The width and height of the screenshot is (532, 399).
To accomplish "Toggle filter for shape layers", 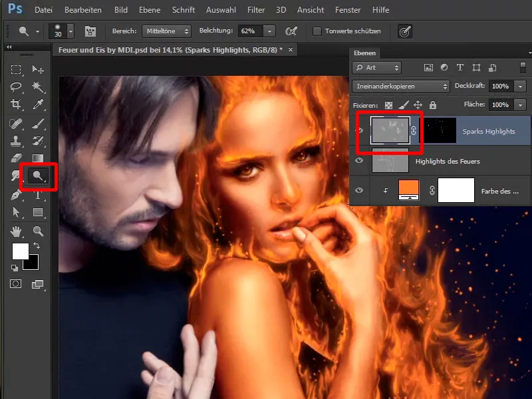I will (476, 68).
